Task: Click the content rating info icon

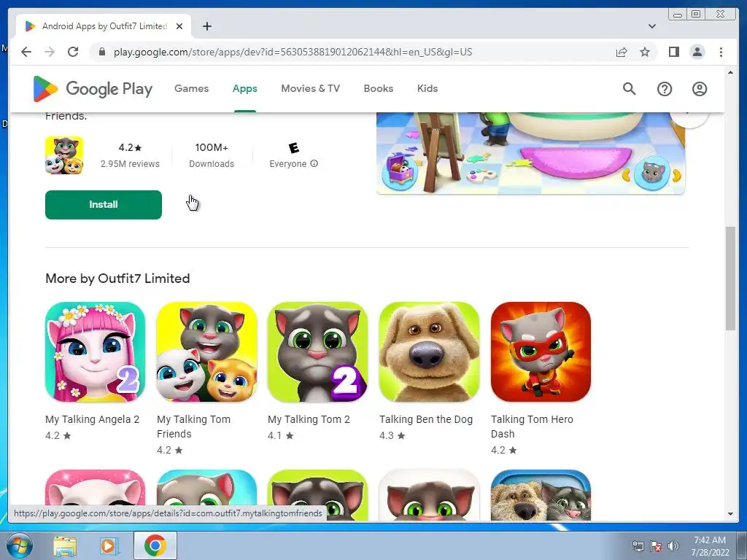Action: [314, 163]
